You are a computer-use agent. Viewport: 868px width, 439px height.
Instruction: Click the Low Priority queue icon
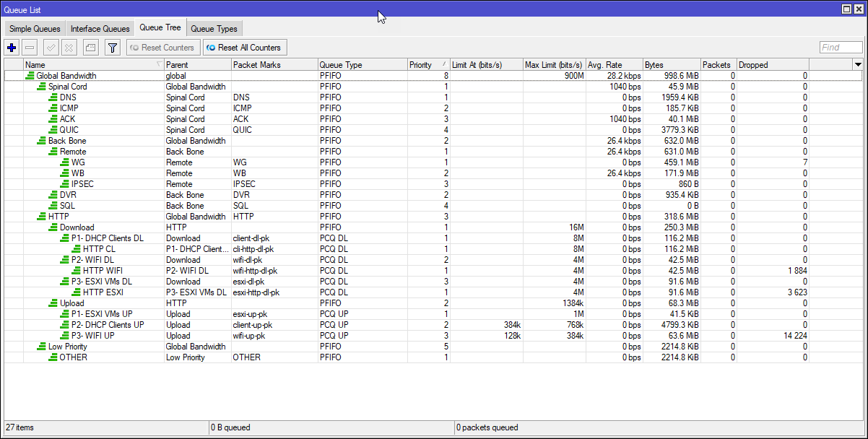point(41,347)
